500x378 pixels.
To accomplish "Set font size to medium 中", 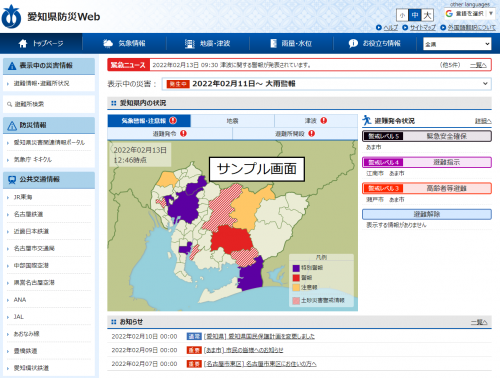I will click(415, 15).
